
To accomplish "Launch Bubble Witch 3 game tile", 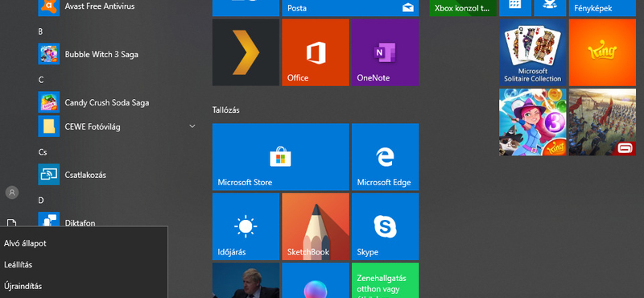I will (x=533, y=122).
